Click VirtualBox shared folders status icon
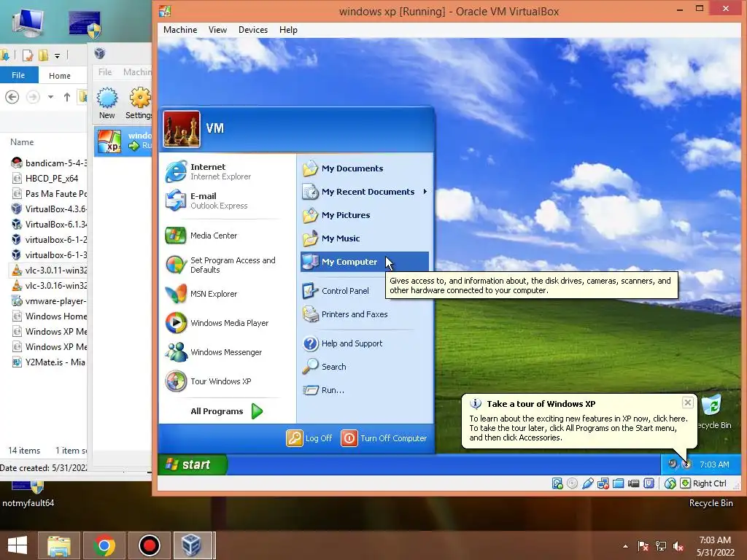This screenshot has width=747, height=560. pyautogui.click(x=618, y=483)
